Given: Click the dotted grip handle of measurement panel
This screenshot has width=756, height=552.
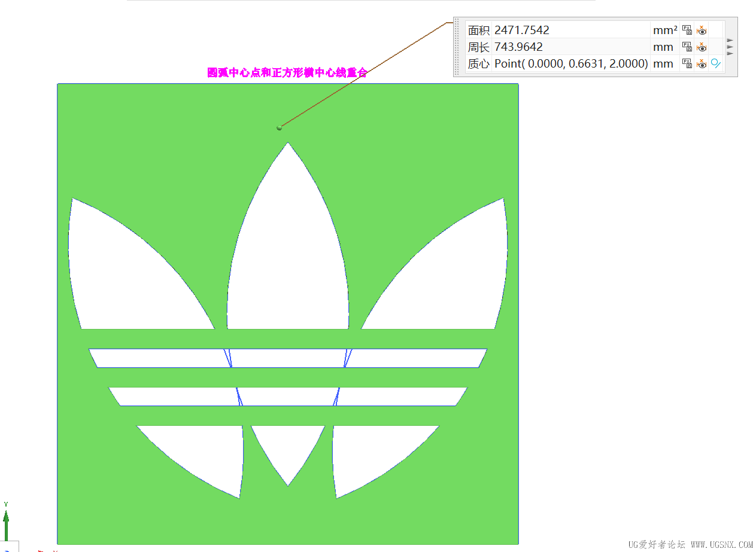Looking at the screenshot, I should [x=457, y=47].
